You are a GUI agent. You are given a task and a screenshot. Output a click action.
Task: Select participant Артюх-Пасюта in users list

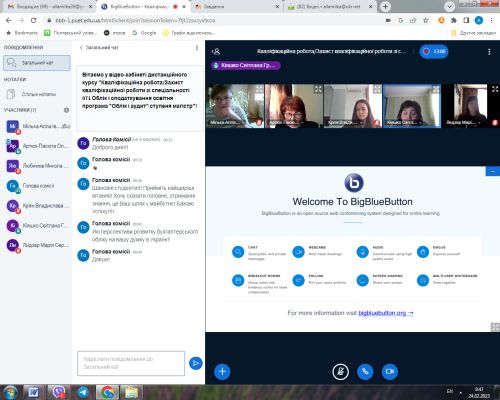point(37,146)
